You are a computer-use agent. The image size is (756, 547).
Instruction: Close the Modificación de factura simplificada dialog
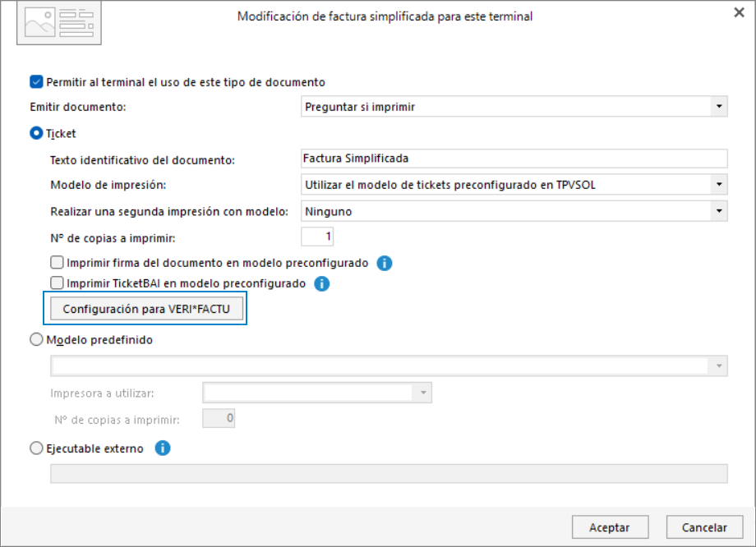(x=739, y=12)
